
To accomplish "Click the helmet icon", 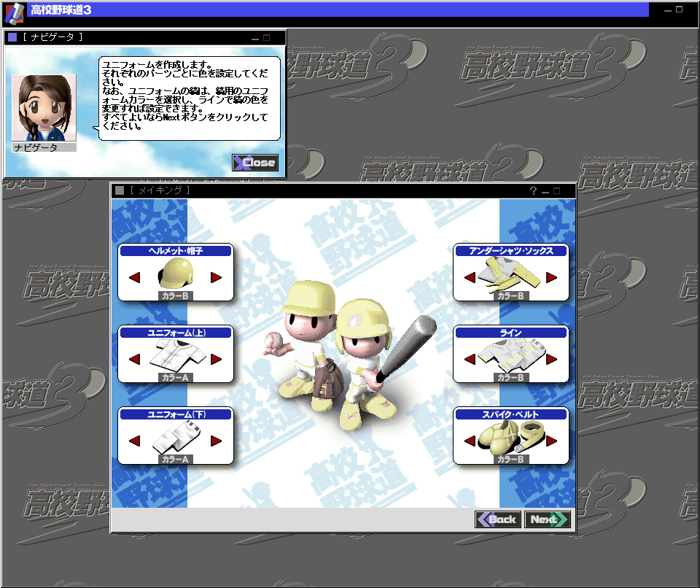I will [x=175, y=276].
